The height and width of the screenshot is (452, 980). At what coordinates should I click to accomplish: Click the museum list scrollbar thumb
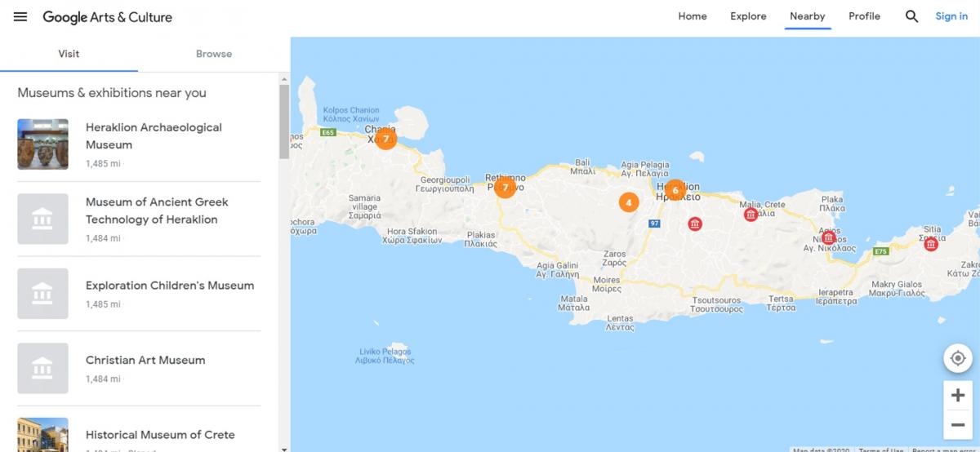coord(284,122)
